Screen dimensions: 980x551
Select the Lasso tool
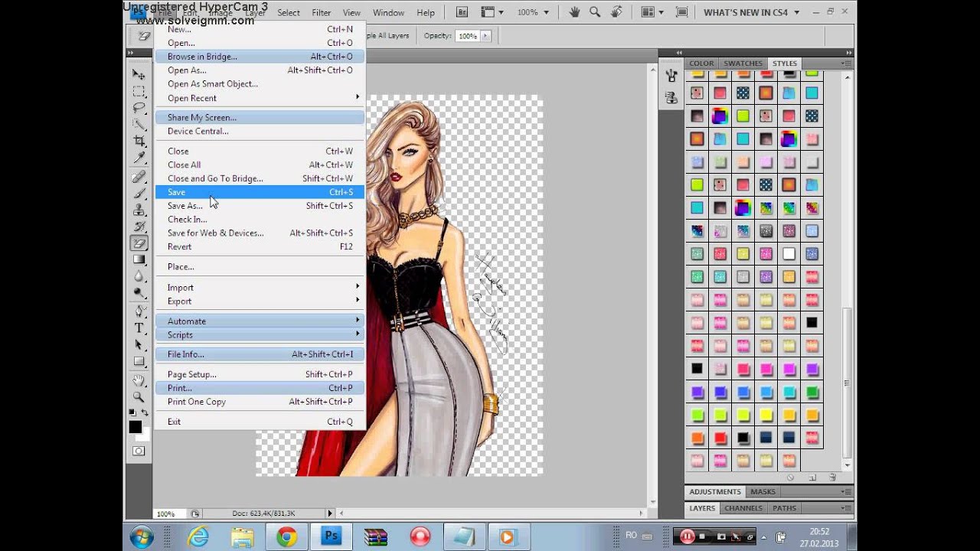point(139,108)
